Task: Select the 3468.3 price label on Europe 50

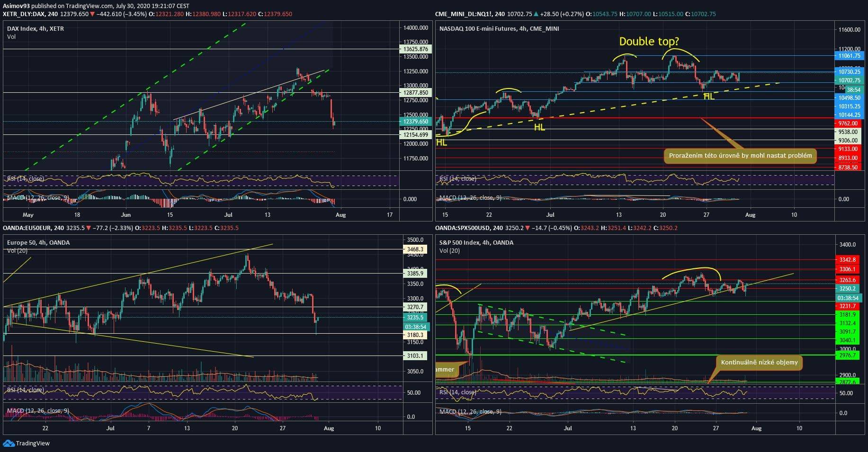Action: [x=415, y=249]
